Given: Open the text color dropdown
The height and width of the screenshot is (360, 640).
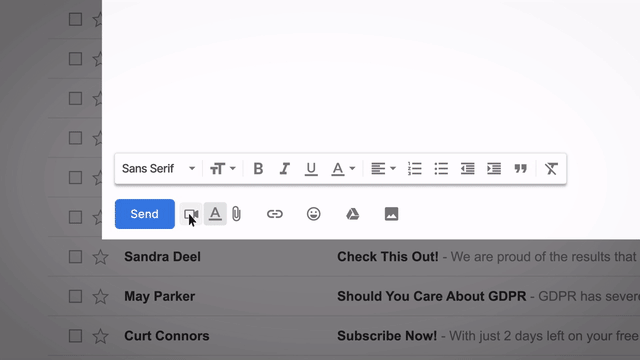Looking at the screenshot, I should pyautogui.click(x=343, y=169).
